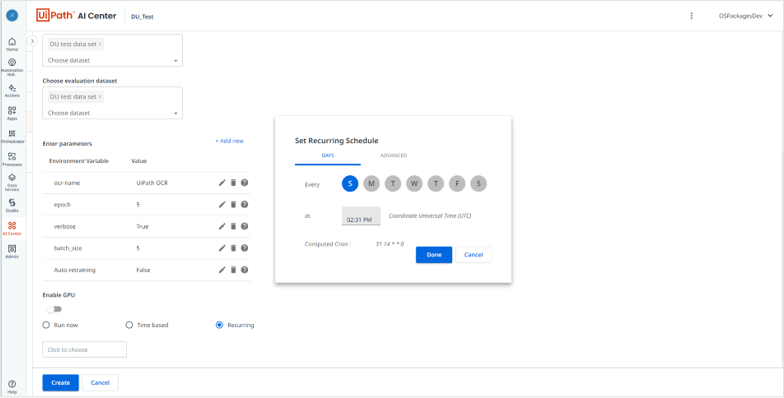This screenshot has width=784, height=398.
Task: Confirm the schedule with Done
Action: coord(434,255)
